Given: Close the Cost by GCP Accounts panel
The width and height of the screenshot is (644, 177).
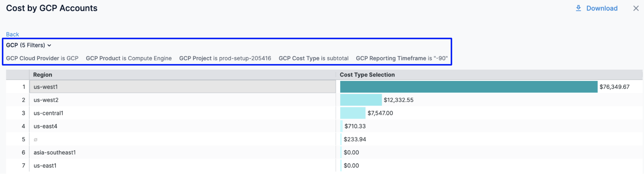Looking at the screenshot, I should coord(636,8).
